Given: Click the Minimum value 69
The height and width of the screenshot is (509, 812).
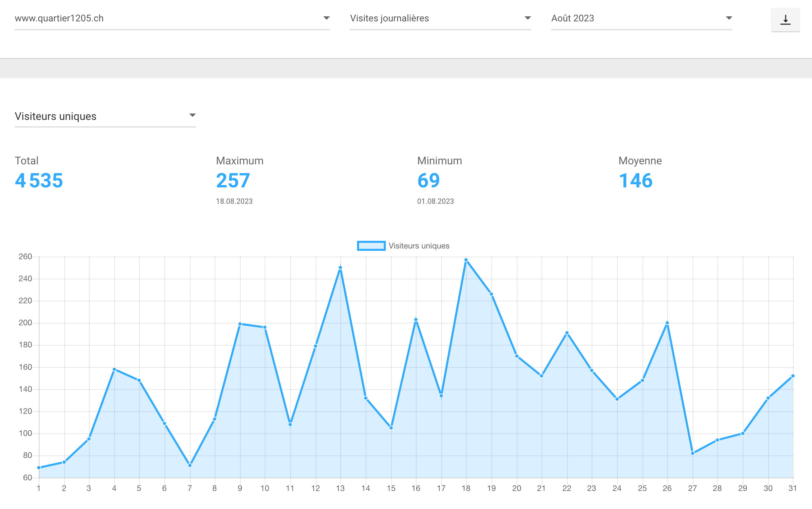Looking at the screenshot, I should (428, 180).
